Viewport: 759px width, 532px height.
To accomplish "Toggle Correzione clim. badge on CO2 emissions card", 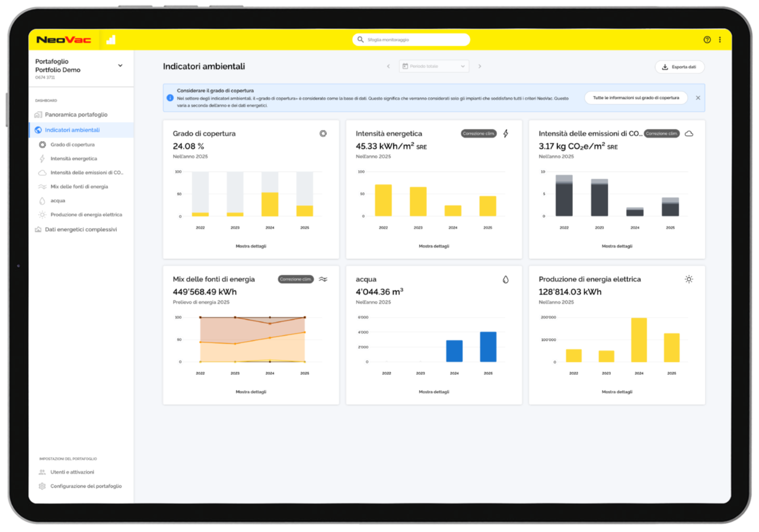I will [x=661, y=133].
